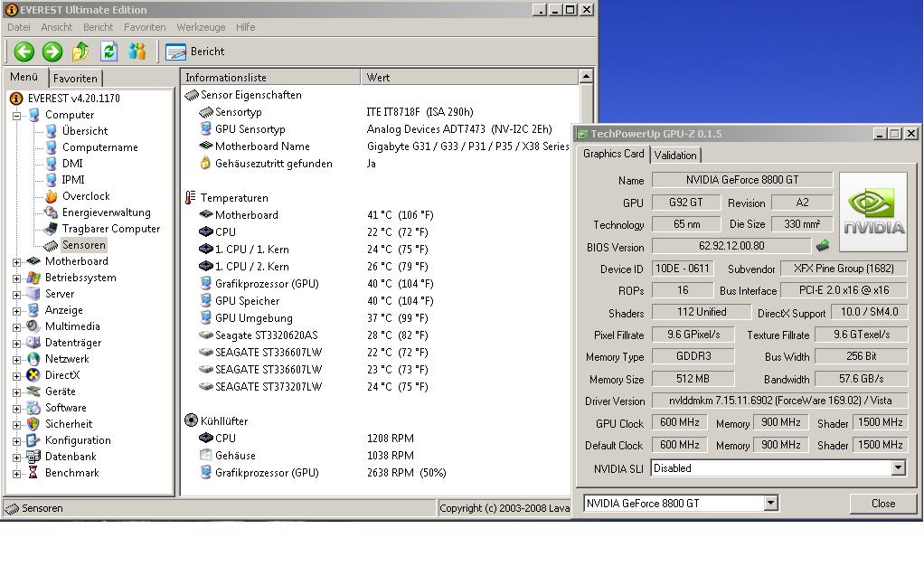Click the users icon in EVEREST toolbar
This screenshot has height=585, width=924.
click(137, 52)
